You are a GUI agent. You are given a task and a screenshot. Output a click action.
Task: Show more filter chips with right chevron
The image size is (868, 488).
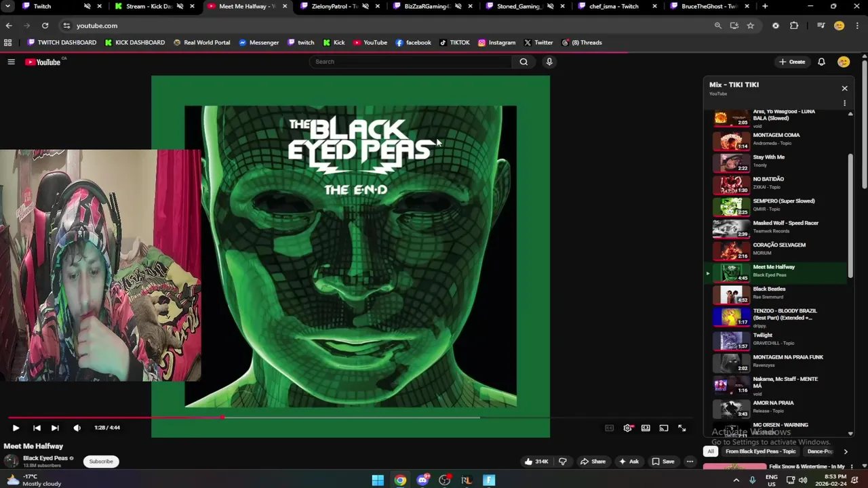(845, 451)
